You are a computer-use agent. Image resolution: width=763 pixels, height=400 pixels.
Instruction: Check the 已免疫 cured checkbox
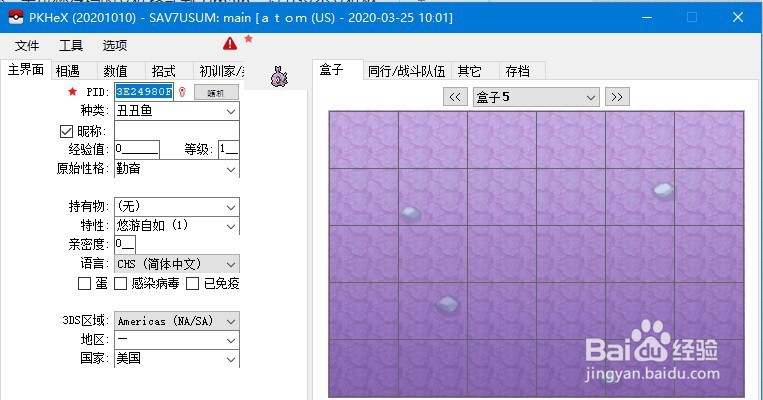pyautogui.click(x=193, y=283)
